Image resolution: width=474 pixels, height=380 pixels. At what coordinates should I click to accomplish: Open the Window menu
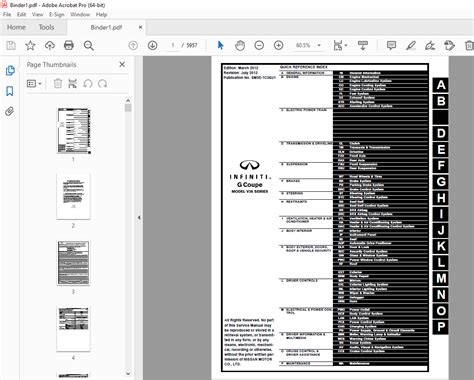click(x=80, y=15)
